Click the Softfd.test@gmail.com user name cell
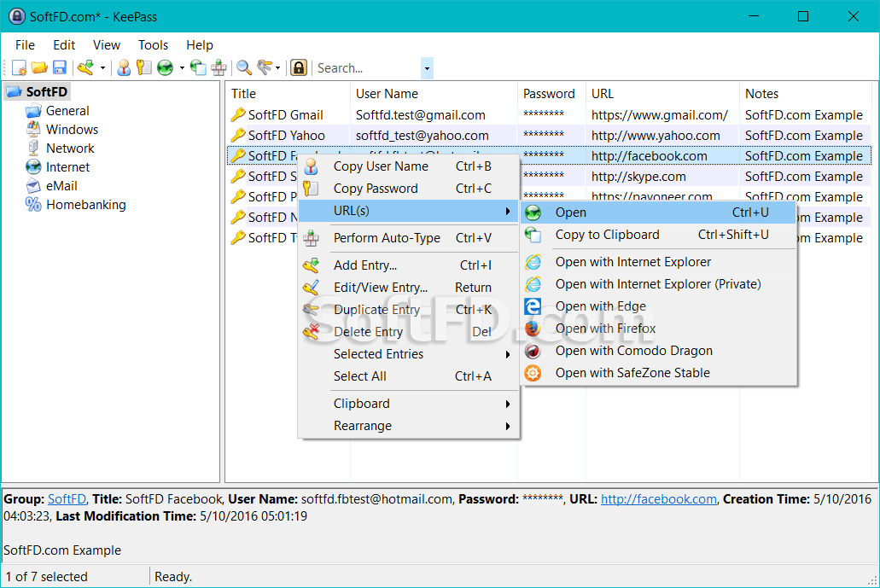The width and height of the screenshot is (880, 588). pyautogui.click(x=420, y=115)
